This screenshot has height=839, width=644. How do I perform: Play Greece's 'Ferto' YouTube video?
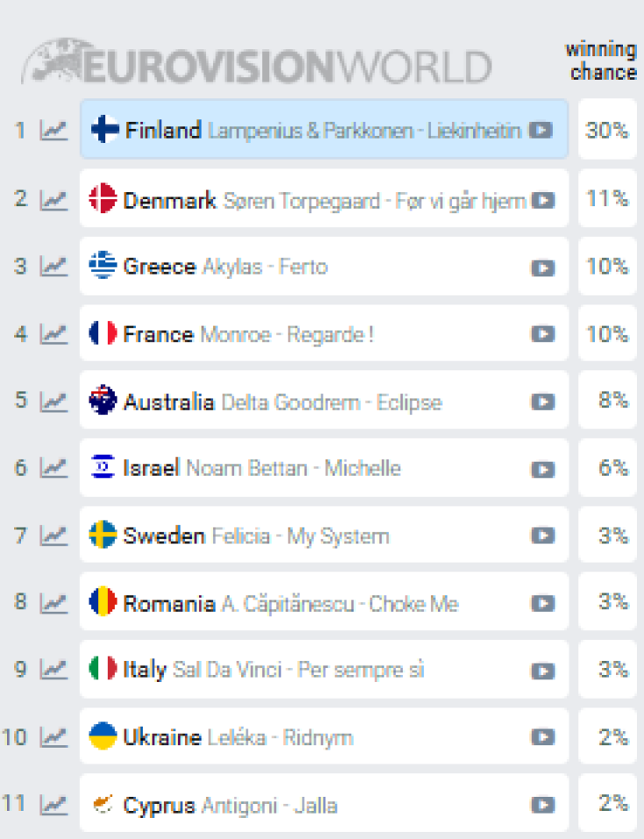point(543,266)
